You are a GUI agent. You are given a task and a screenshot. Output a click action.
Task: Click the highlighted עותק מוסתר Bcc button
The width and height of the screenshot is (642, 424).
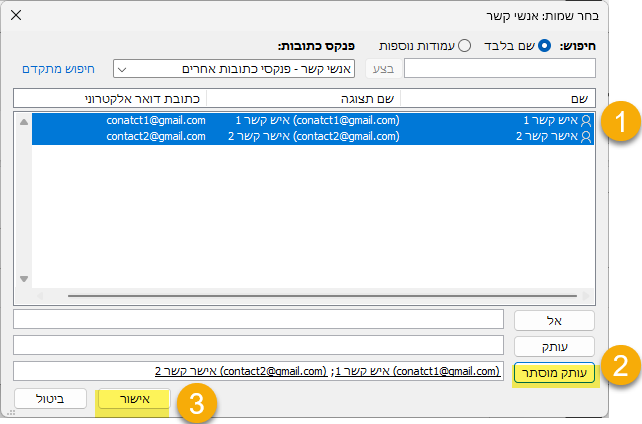(x=554, y=372)
